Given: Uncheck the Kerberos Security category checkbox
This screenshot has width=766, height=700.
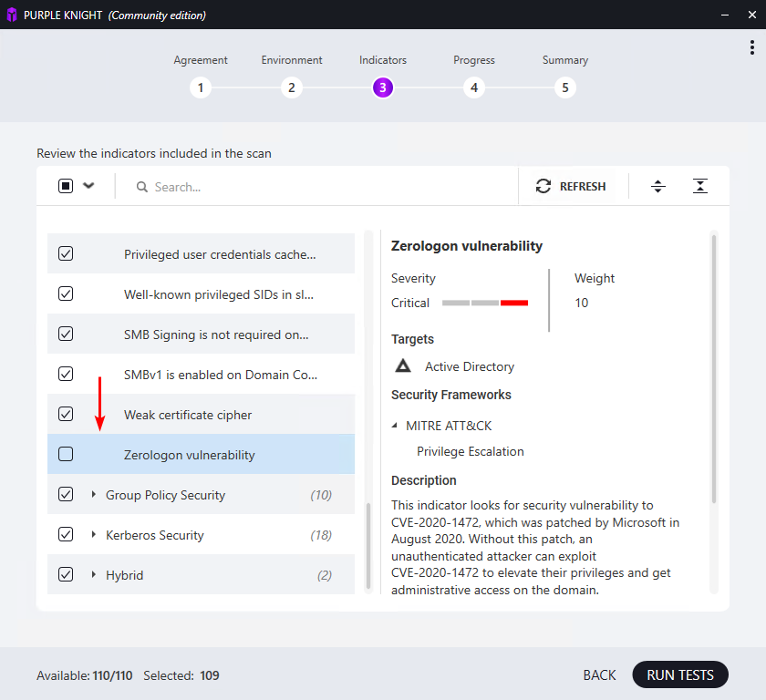Looking at the screenshot, I should point(66,534).
